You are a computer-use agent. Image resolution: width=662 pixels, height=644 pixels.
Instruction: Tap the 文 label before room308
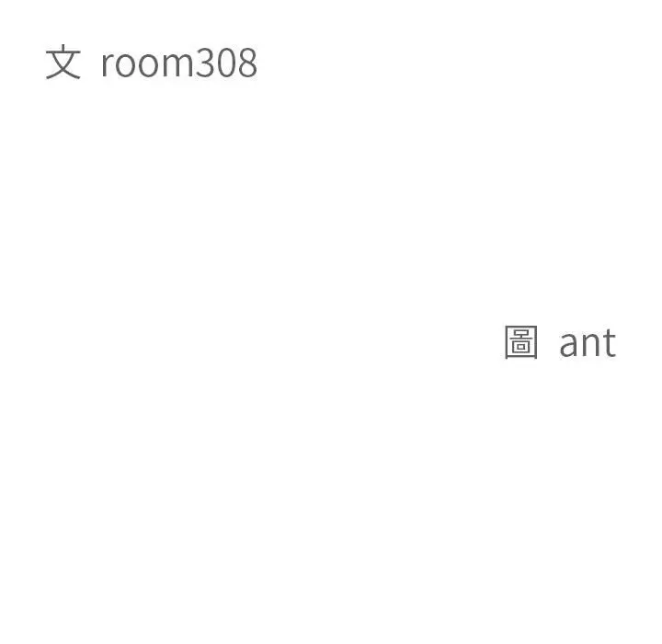[x=63, y=62]
